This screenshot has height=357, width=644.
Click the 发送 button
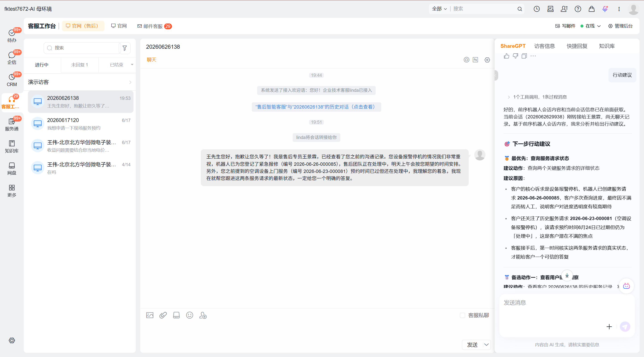click(x=472, y=344)
